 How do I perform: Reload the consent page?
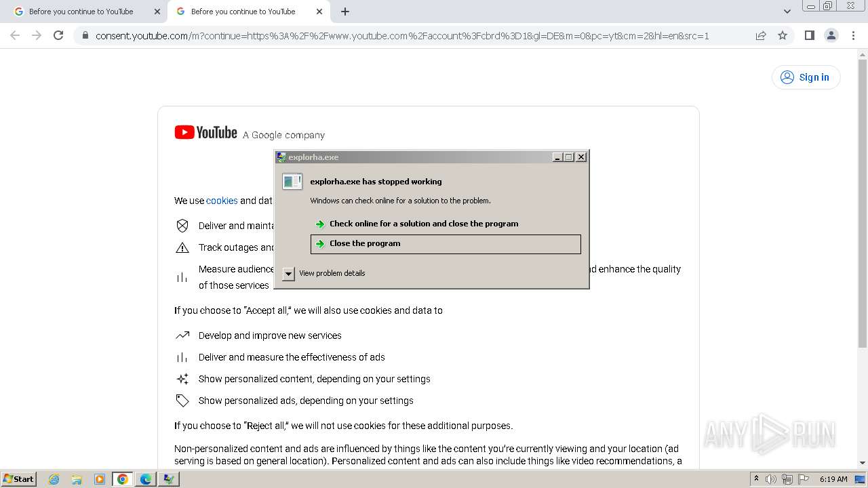[x=58, y=35]
